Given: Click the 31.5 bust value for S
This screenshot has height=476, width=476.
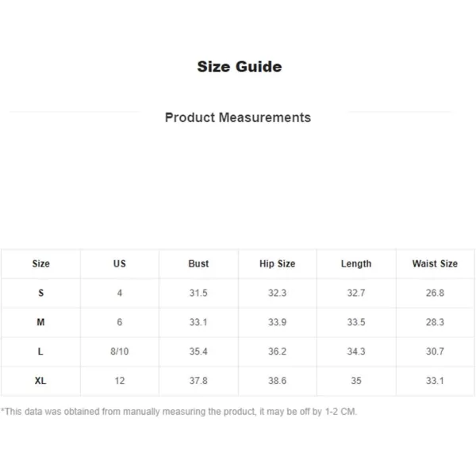Looking at the screenshot, I should [x=198, y=293].
